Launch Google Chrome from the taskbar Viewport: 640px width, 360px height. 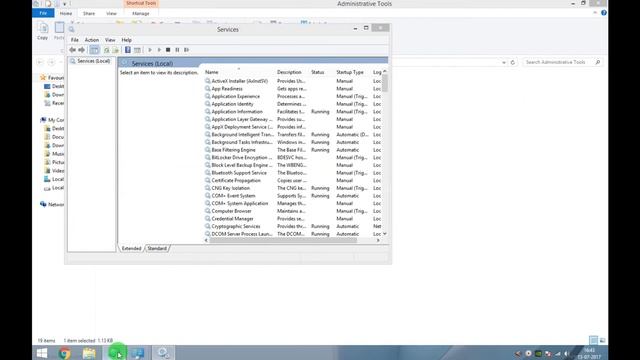(64, 353)
